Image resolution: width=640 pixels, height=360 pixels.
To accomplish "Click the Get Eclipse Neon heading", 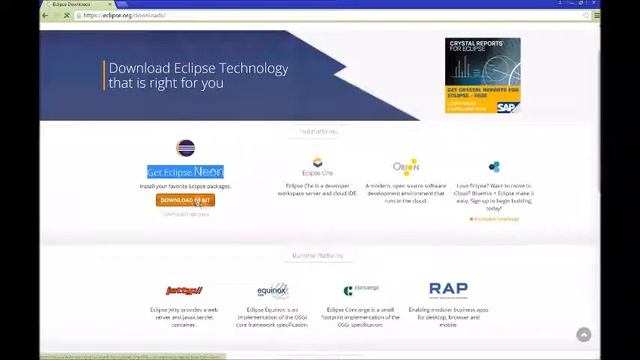I will coord(185,172).
